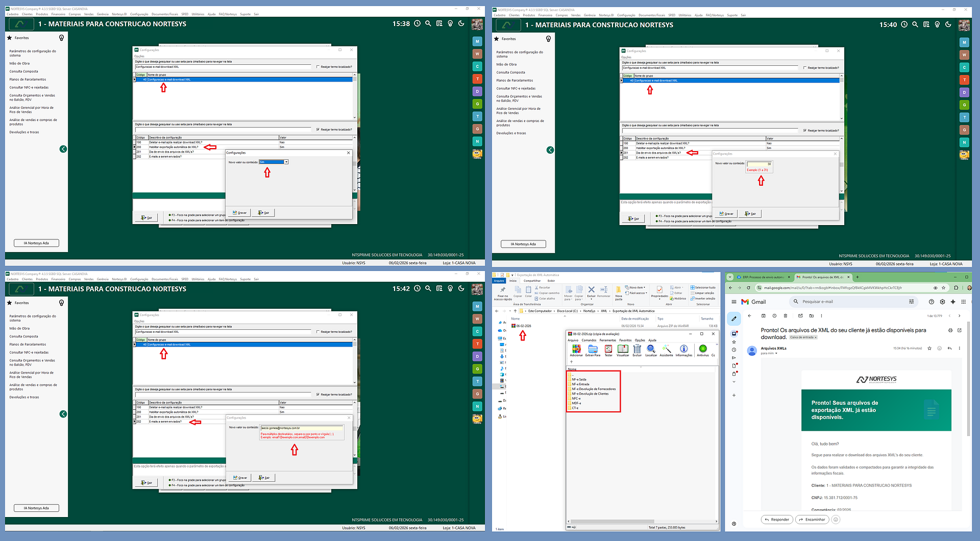Open the Ferramentas menu in WinRAR
The height and width of the screenshot is (541, 980).
click(x=607, y=340)
